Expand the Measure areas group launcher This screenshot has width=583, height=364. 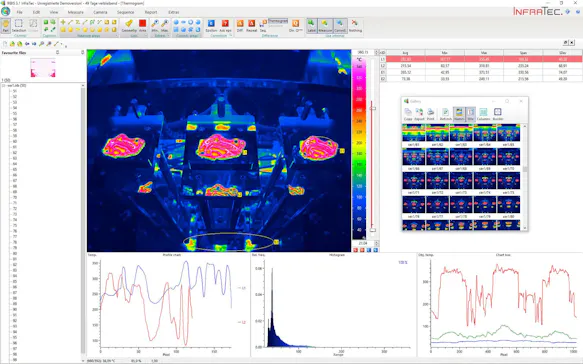point(116,36)
